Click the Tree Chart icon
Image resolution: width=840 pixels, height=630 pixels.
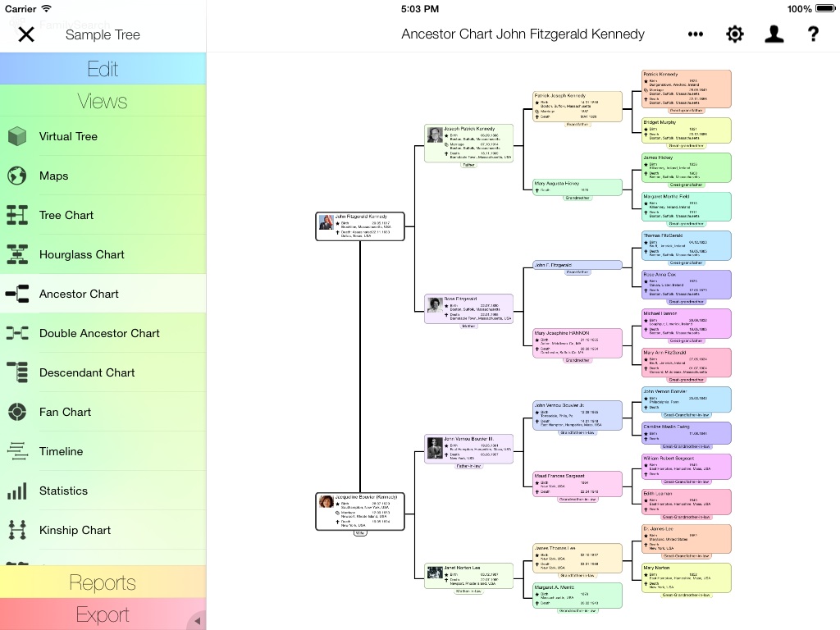17,215
